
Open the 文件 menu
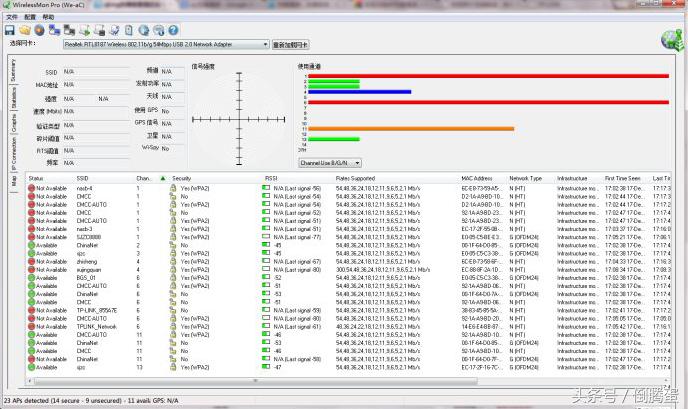click(12, 17)
